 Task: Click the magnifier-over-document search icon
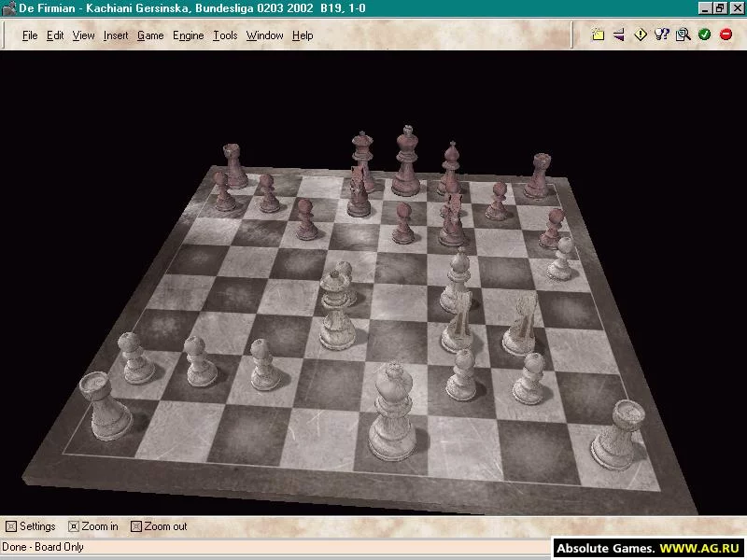click(x=684, y=35)
